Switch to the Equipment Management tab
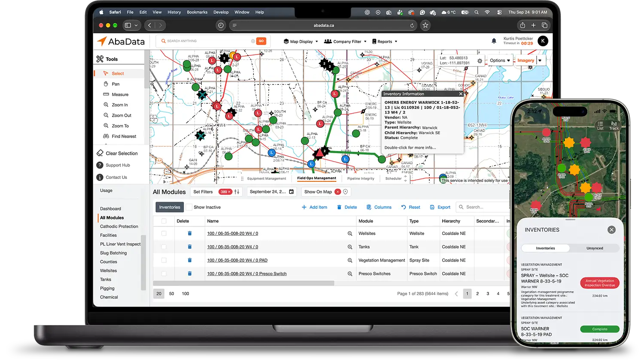The image size is (644, 362). point(267,178)
